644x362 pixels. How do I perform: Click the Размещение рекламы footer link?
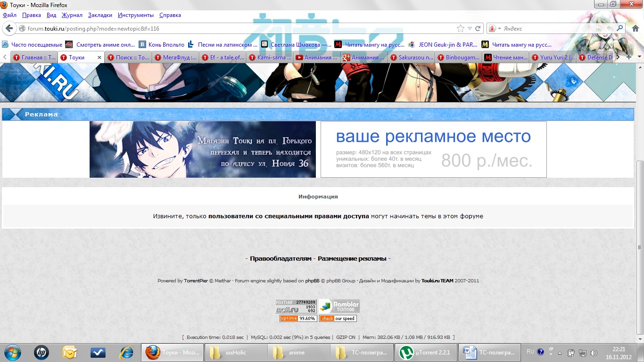click(352, 258)
